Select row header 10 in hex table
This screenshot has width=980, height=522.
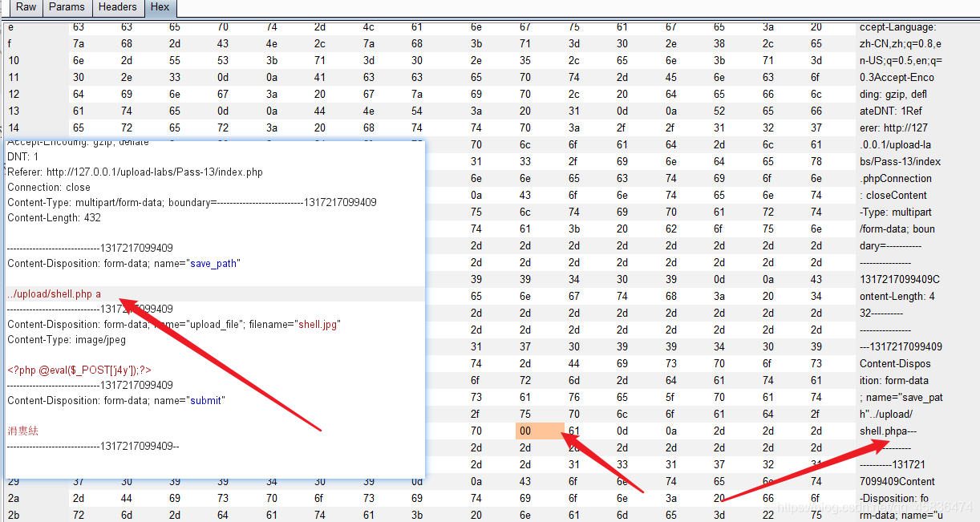(14, 61)
